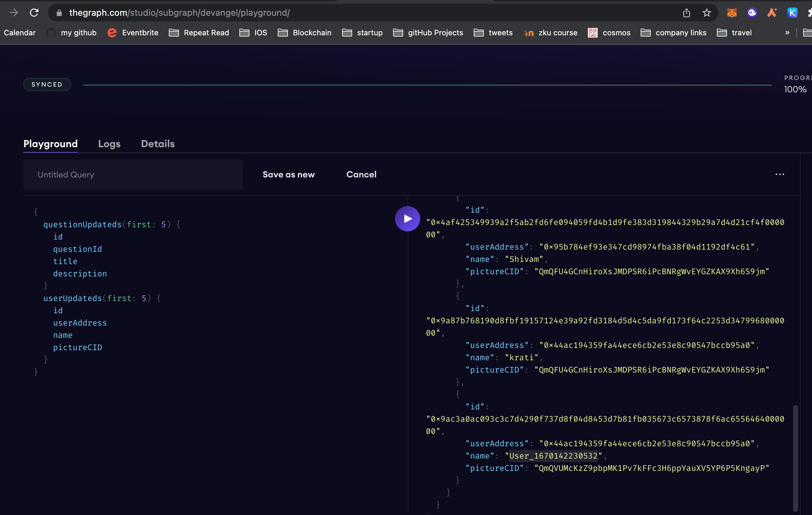Open the Repeat Read bookmark folder
This screenshot has width=812, height=515.
[199, 33]
